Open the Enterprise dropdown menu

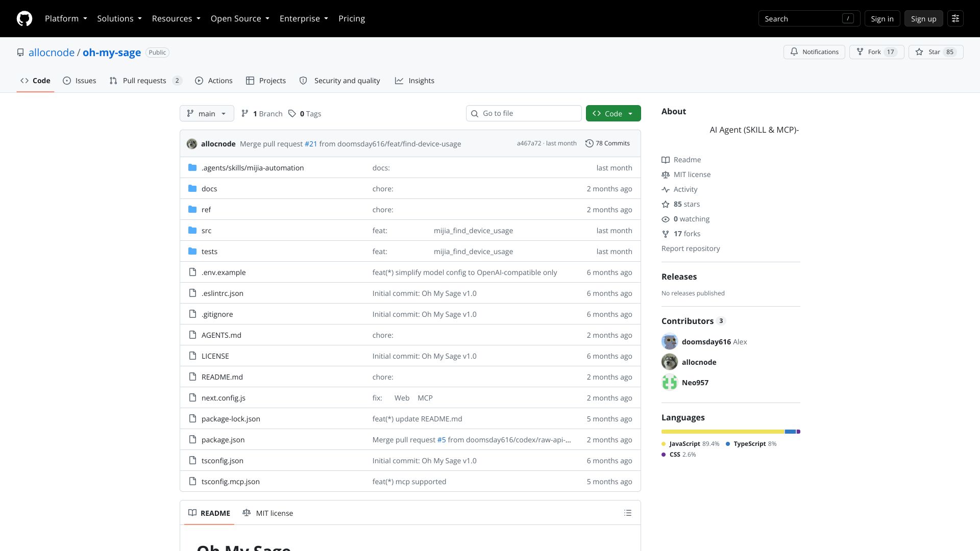pyautogui.click(x=304, y=19)
